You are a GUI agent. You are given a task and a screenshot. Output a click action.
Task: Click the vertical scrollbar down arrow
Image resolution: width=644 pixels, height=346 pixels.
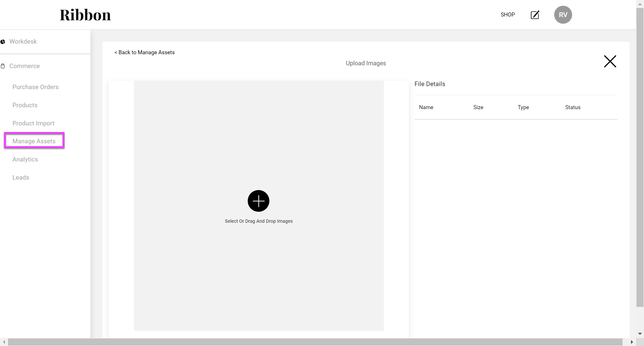pos(640,334)
